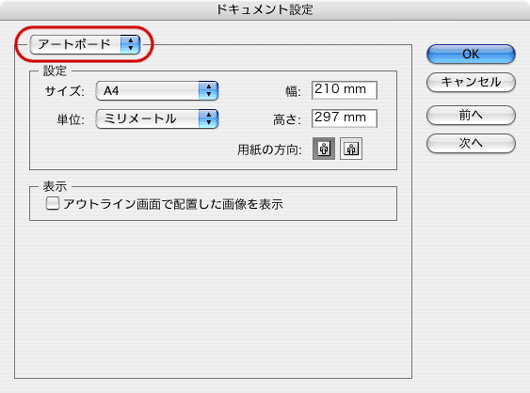Click the OK button
The width and height of the screenshot is (530, 393).
coord(471,54)
